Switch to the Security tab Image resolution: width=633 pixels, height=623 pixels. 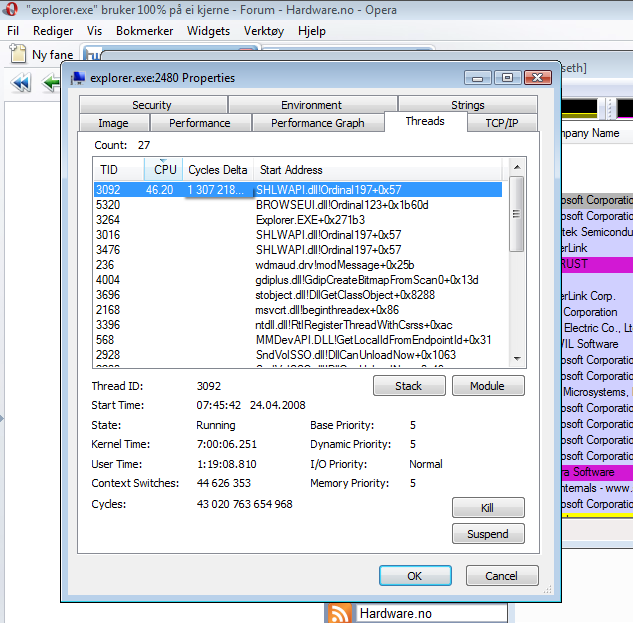[x=153, y=105]
